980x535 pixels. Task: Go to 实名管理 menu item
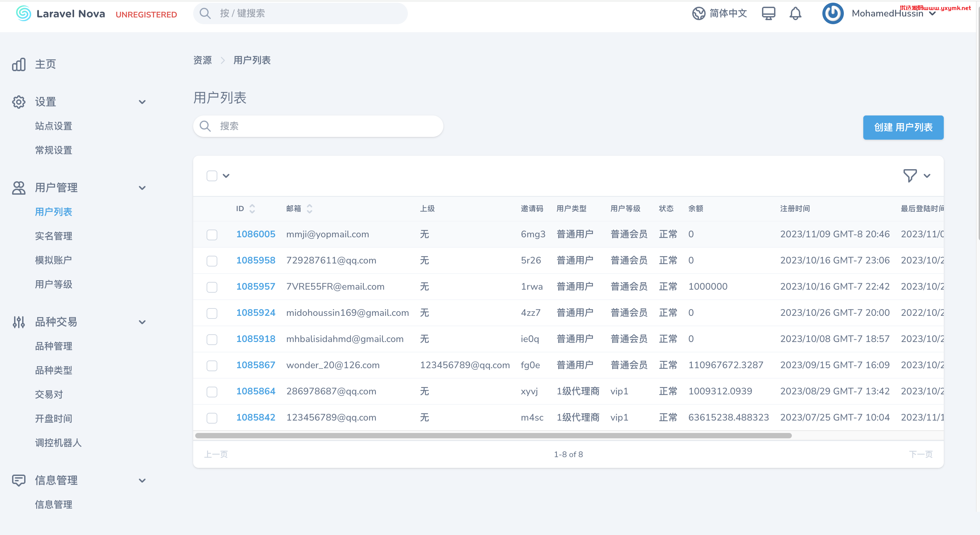(x=54, y=236)
